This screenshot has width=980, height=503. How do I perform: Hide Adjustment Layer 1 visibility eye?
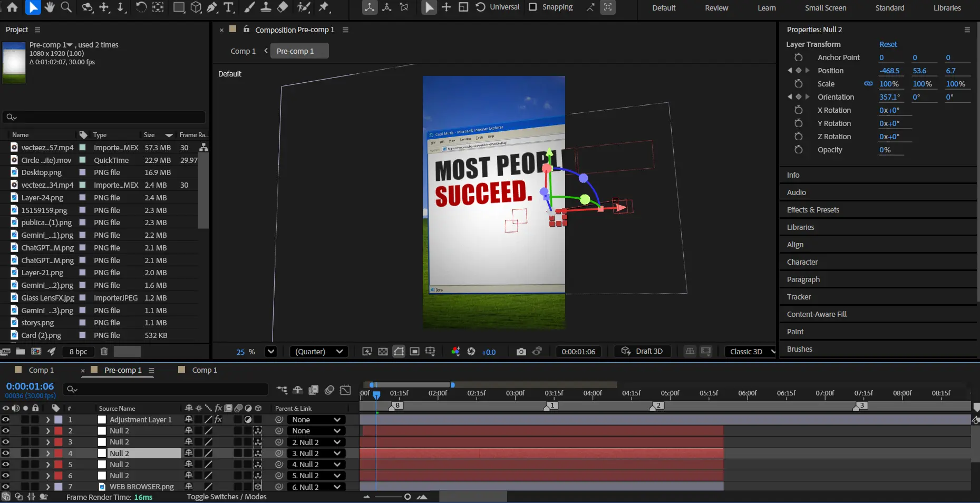[x=6, y=420]
